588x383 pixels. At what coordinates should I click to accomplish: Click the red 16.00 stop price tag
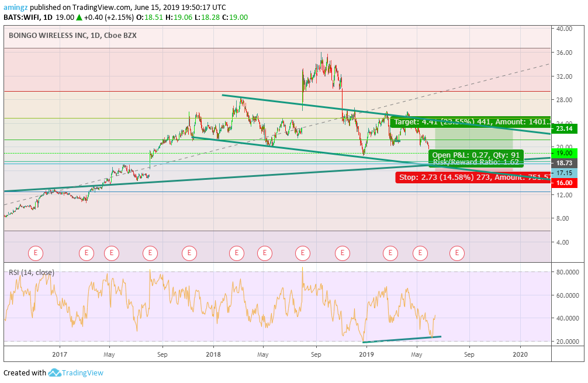point(565,183)
